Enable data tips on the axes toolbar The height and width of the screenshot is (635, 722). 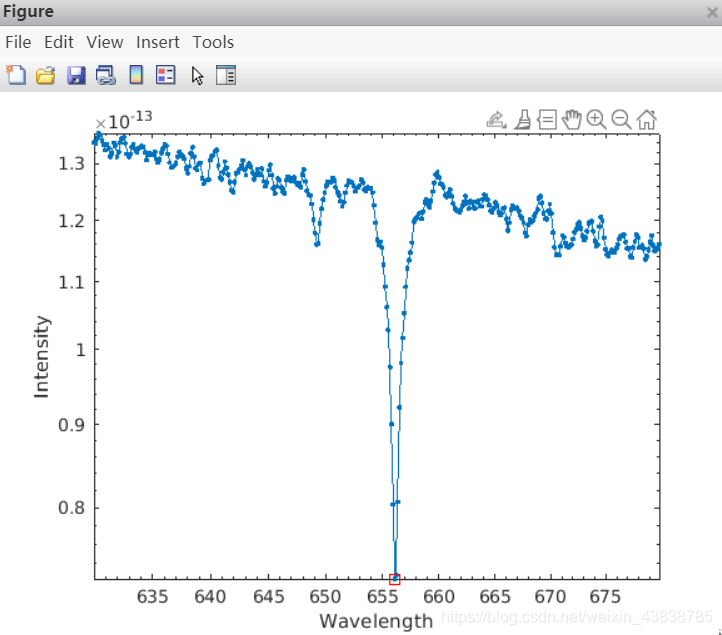[547, 120]
